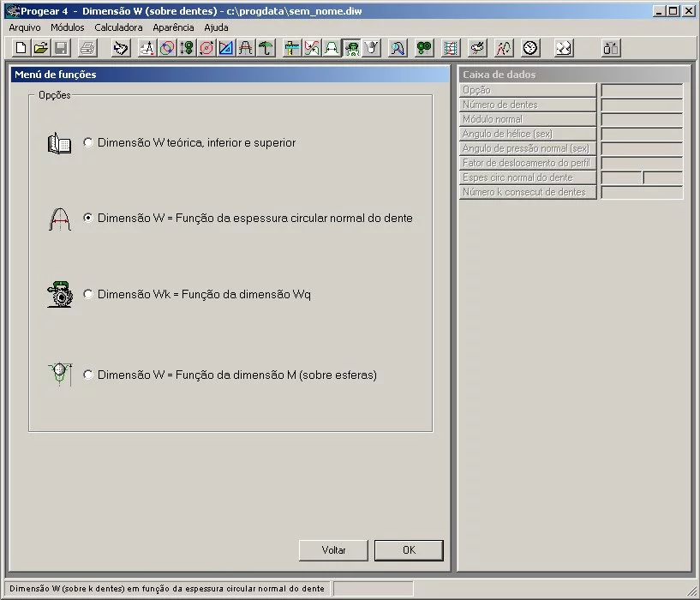Viewport: 700px width, 600px height.
Task: Click the ruler measurement icon
Action: pos(292,48)
